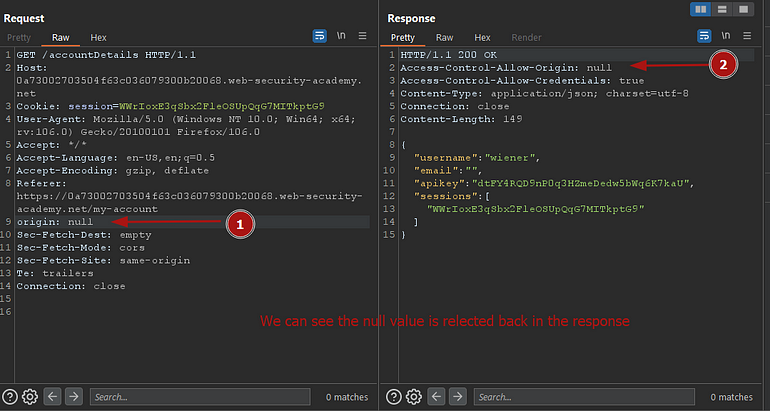Go to previous match in Response search
Image resolution: width=770 pixels, height=411 pixels.
(x=437, y=396)
